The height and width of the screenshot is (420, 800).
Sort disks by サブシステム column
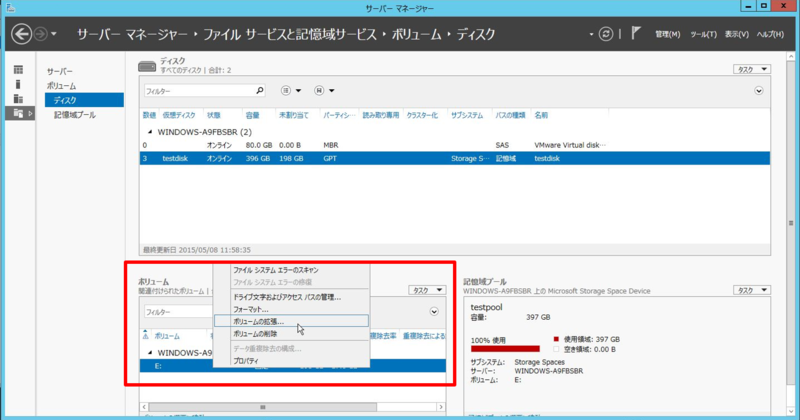[x=467, y=115]
